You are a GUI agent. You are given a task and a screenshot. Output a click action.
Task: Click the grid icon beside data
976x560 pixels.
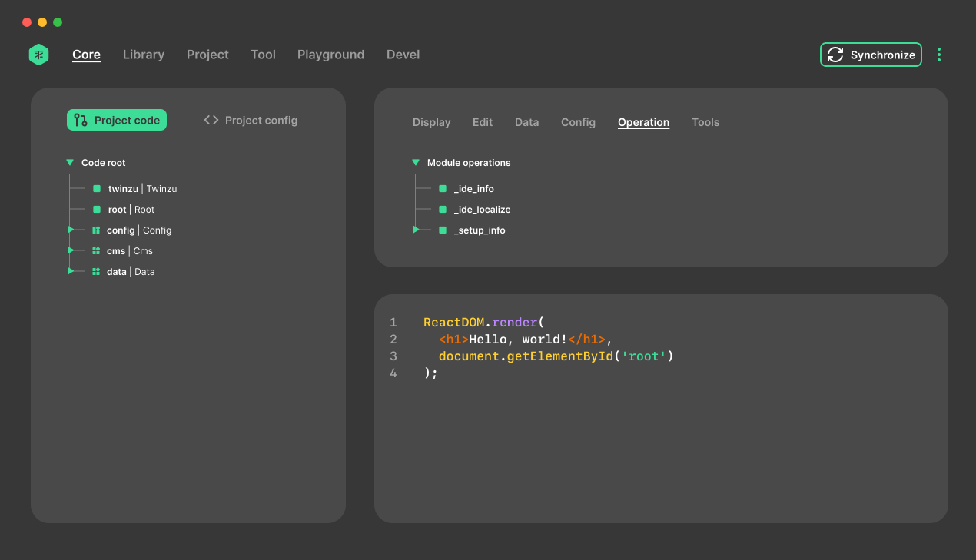point(96,271)
